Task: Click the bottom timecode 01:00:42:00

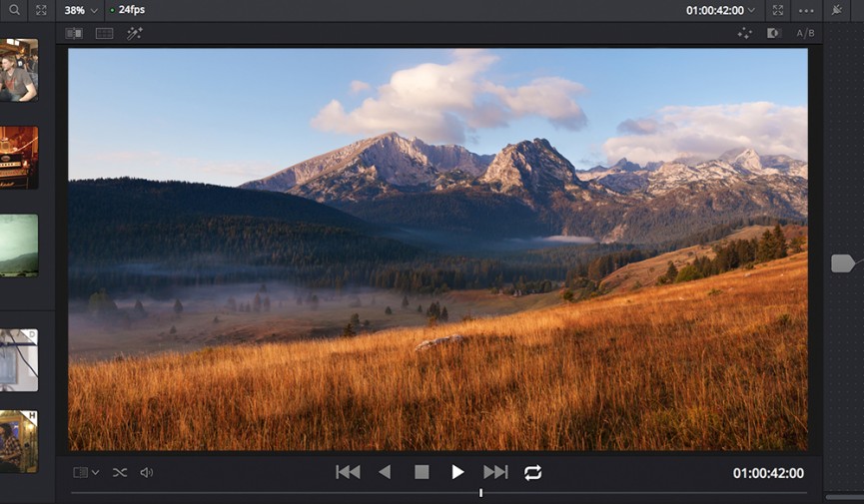Action: click(768, 473)
